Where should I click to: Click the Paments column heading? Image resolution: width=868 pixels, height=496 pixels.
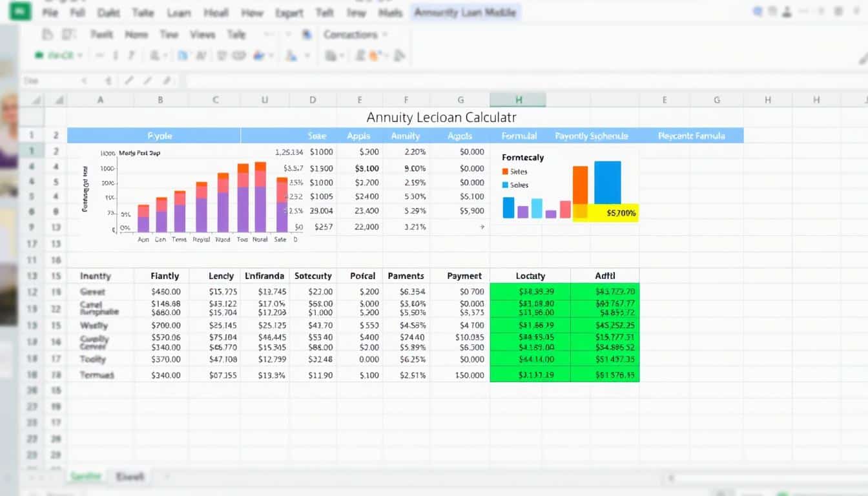tap(406, 276)
